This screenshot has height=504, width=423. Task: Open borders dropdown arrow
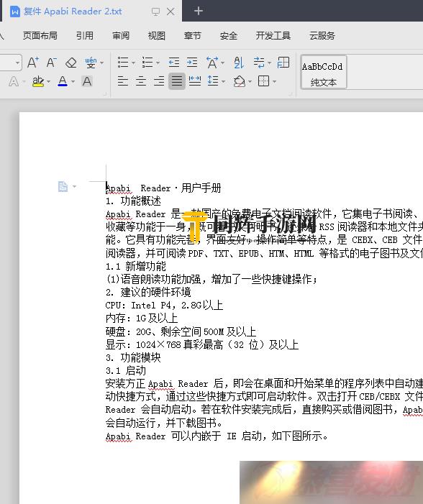[274, 82]
